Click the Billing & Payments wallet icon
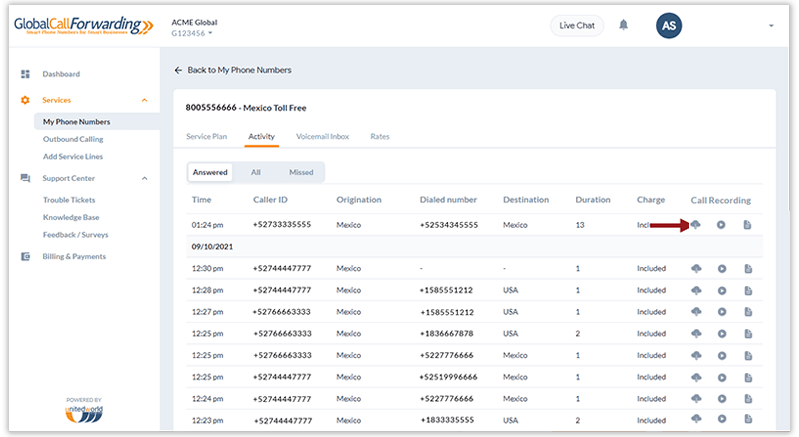The height and width of the screenshot is (437, 799). coord(25,256)
